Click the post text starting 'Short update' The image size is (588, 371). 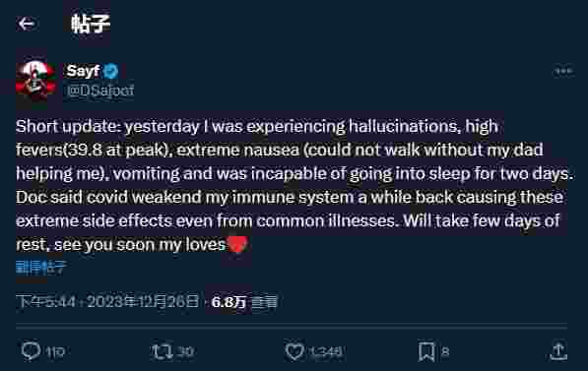tap(294, 185)
